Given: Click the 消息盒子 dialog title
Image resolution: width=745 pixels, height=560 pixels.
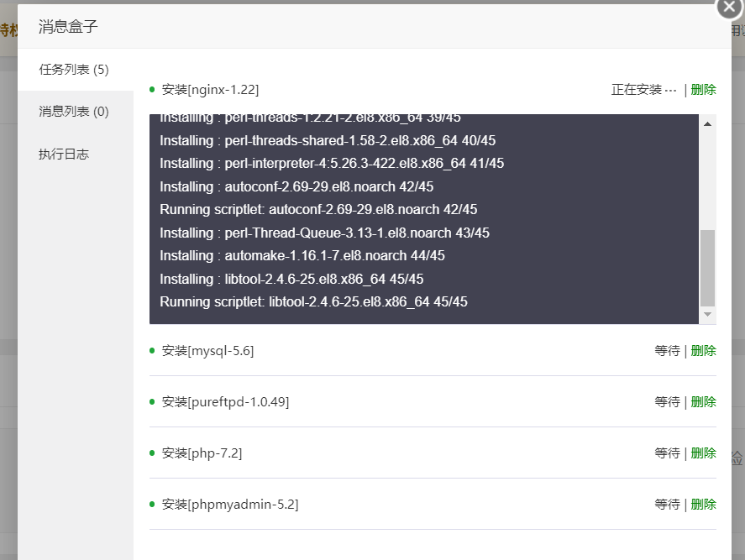Looking at the screenshot, I should 68,27.
